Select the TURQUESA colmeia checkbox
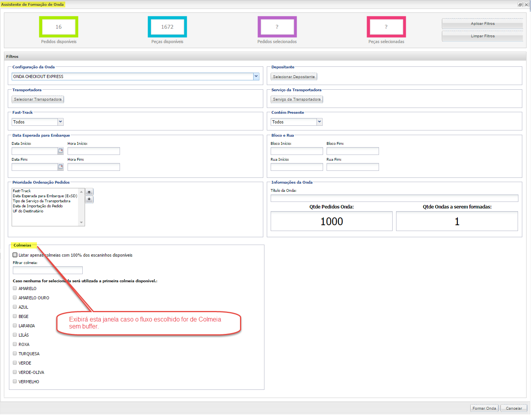The width and height of the screenshot is (532, 417). coord(15,354)
